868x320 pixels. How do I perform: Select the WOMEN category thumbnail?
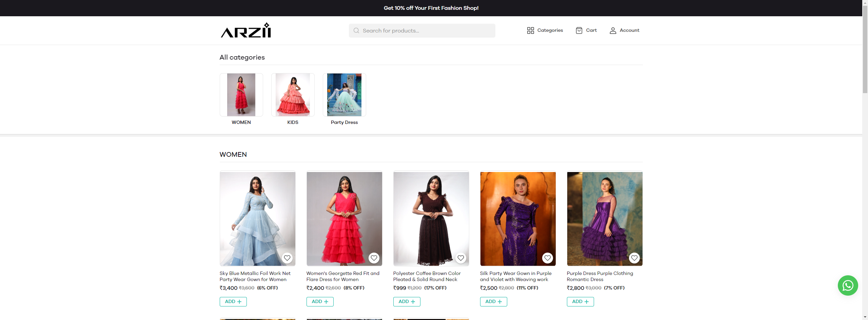click(x=241, y=95)
